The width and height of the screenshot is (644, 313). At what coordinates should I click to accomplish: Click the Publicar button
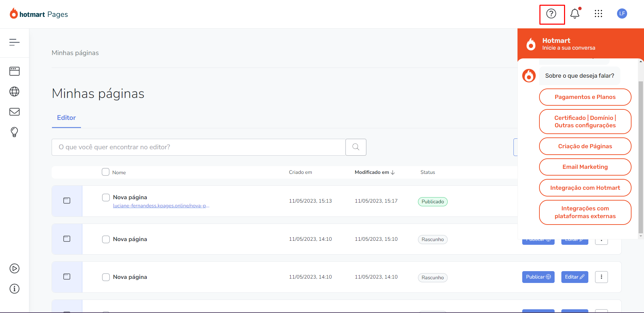point(538,277)
